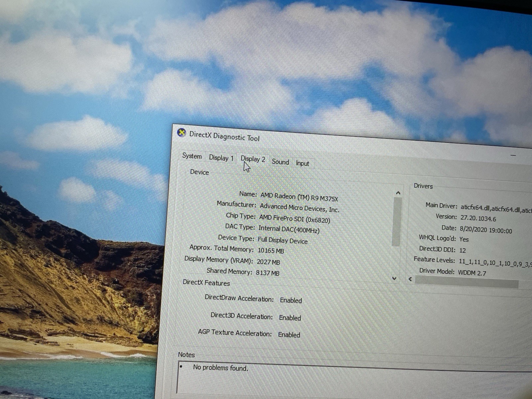Click the 'DirectDraw Acceleration:' label

coord(239,298)
